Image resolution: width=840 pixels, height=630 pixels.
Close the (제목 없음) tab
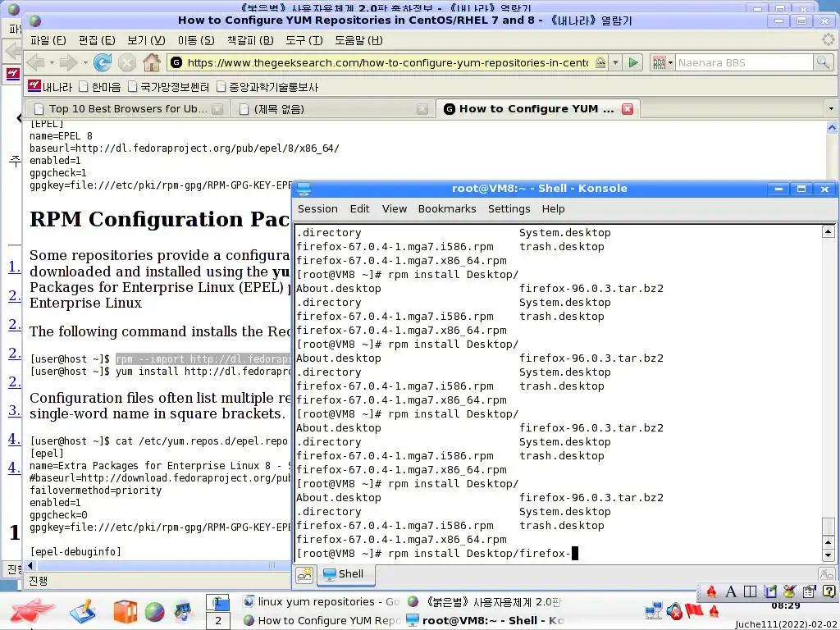422,109
